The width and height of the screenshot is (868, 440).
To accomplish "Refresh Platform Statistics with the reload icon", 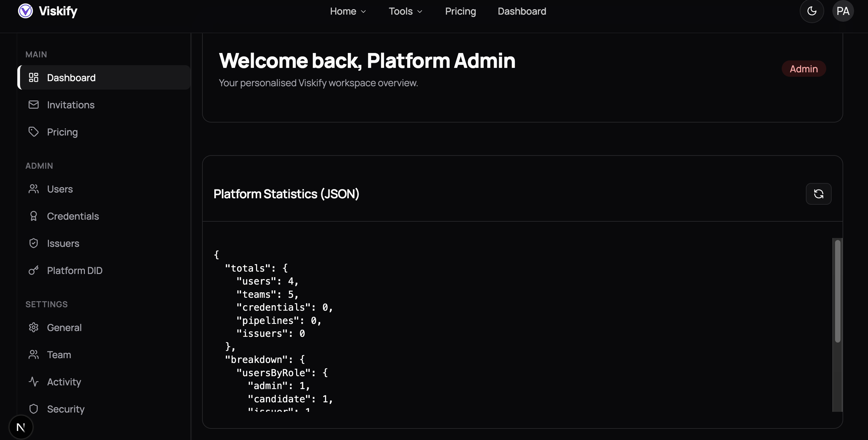I will point(818,194).
